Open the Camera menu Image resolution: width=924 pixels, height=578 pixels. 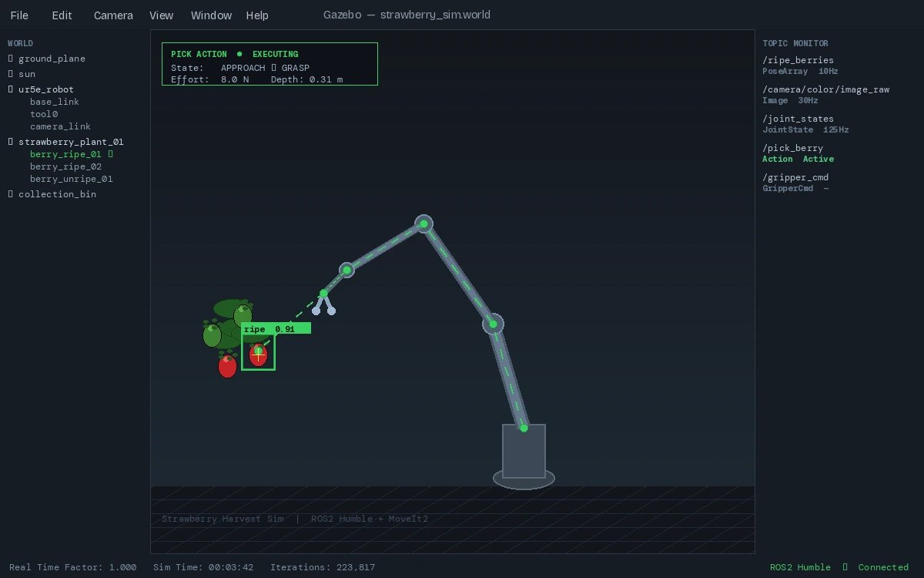tap(112, 15)
